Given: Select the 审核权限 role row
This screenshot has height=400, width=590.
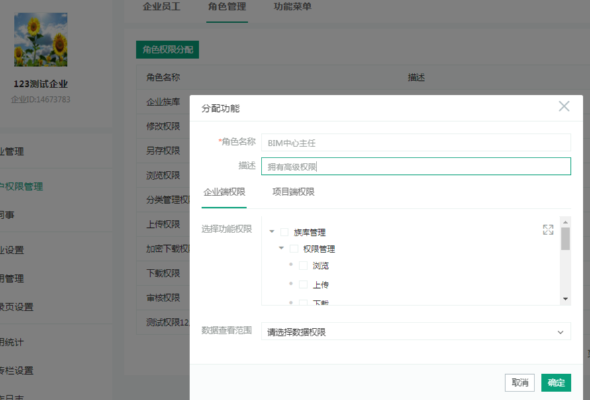Looking at the screenshot, I should click(163, 298).
